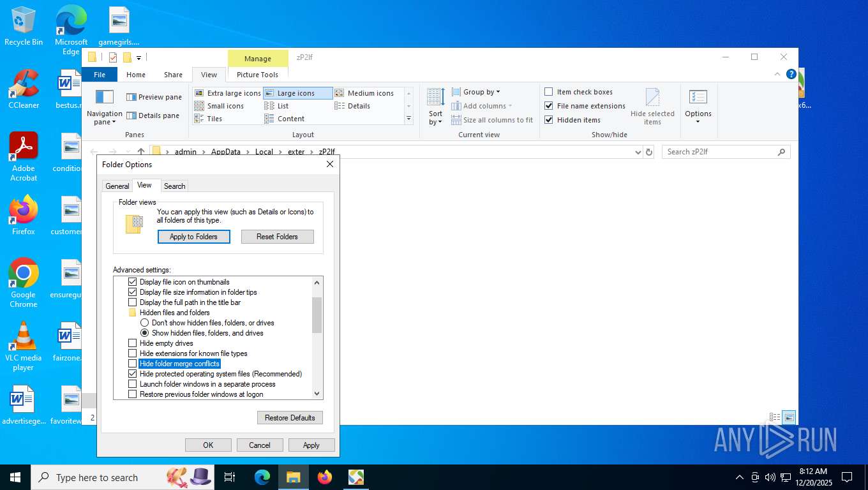Switch to large thumbnails view in status bar
The width and height of the screenshot is (868, 490).
pos(789,417)
